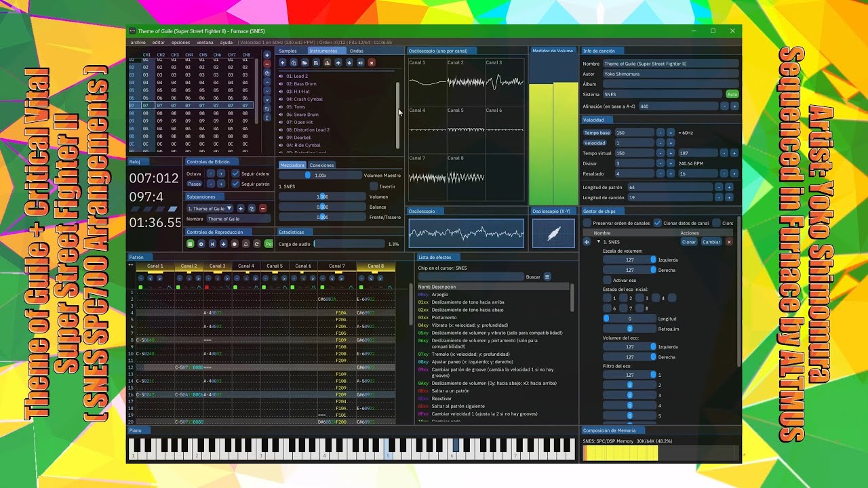Image resolution: width=868 pixels, height=488 pixels.
Task: Toggle repeat pattern icon
Action: click(256, 244)
